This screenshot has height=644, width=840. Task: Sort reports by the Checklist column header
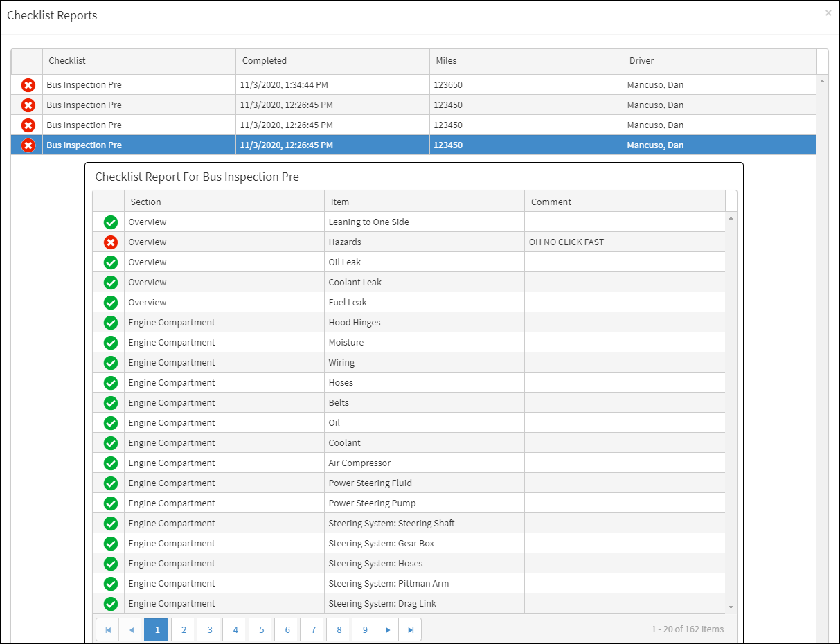(x=139, y=61)
